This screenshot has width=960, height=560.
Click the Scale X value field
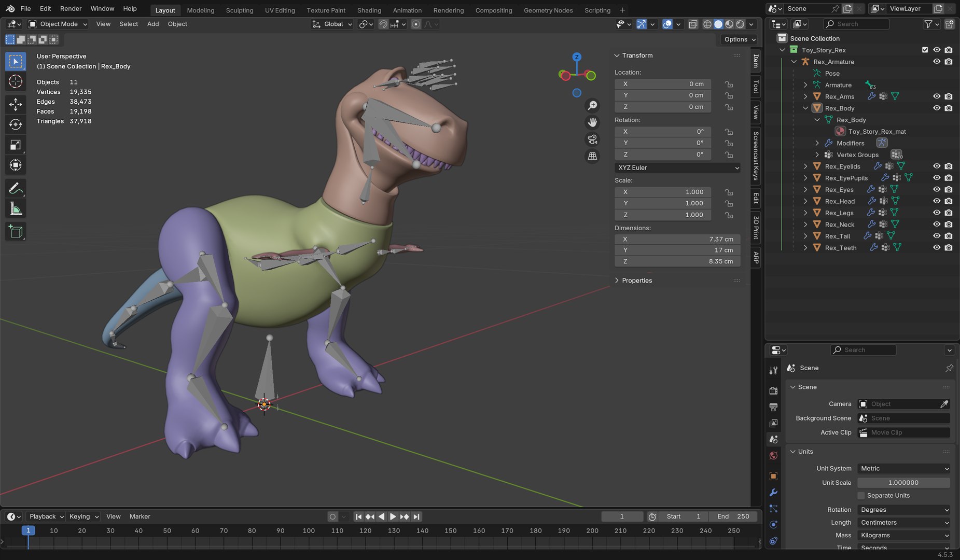pos(663,192)
